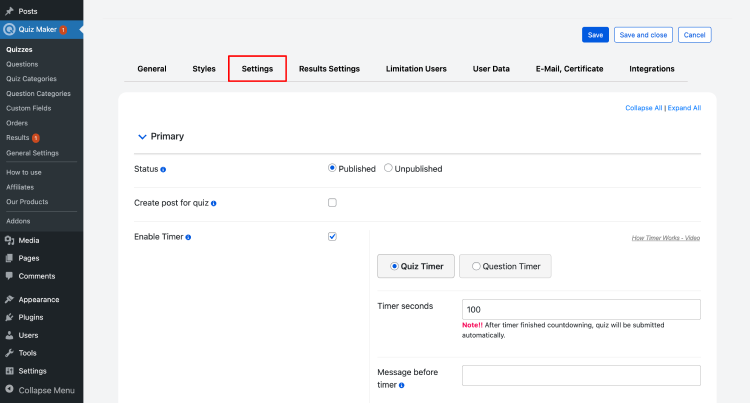The image size is (750, 403).
Task: Click the sidebar Settings icon
Action: [9, 371]
